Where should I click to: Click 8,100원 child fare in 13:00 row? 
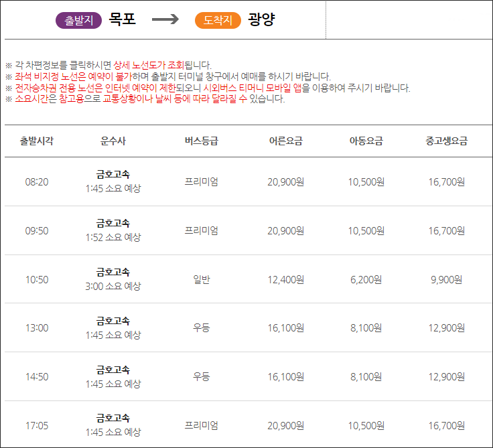(366, 328)
